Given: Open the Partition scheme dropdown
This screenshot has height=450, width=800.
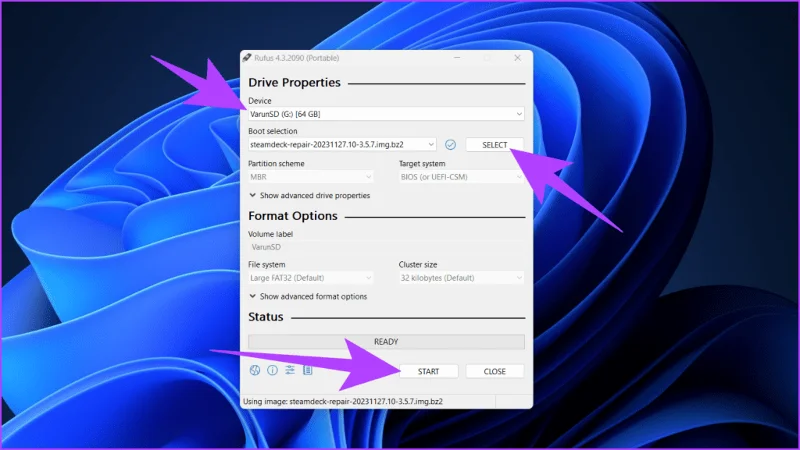Looking at the screenshot, I should pyautogui.click(x=310, y=177).
